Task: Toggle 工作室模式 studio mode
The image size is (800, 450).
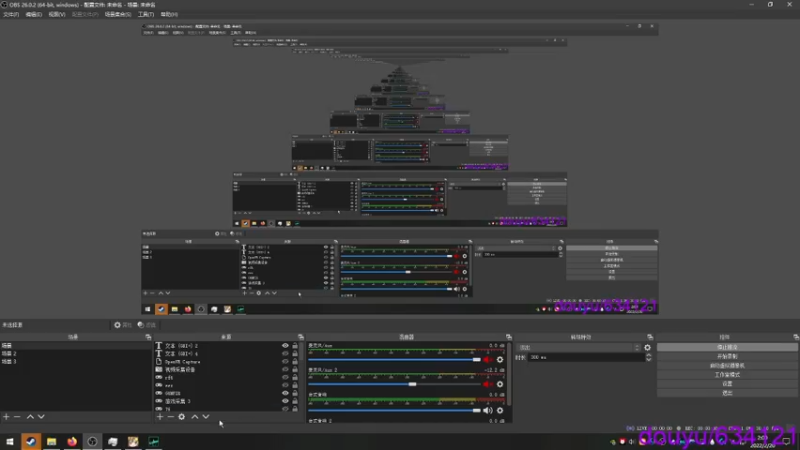Action: point(727,374)
